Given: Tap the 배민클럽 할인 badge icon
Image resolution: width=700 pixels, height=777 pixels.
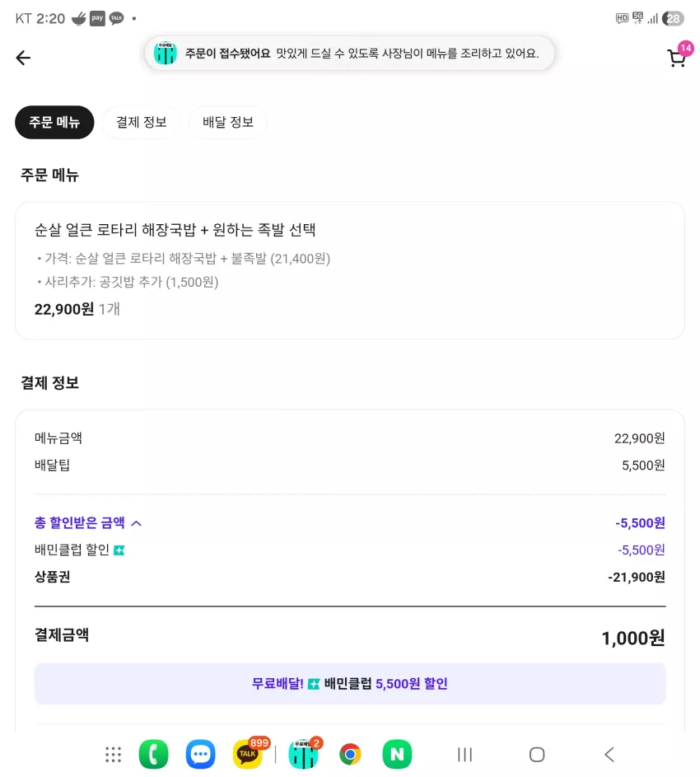Looking at the screenshot, I should click(119, 550).
